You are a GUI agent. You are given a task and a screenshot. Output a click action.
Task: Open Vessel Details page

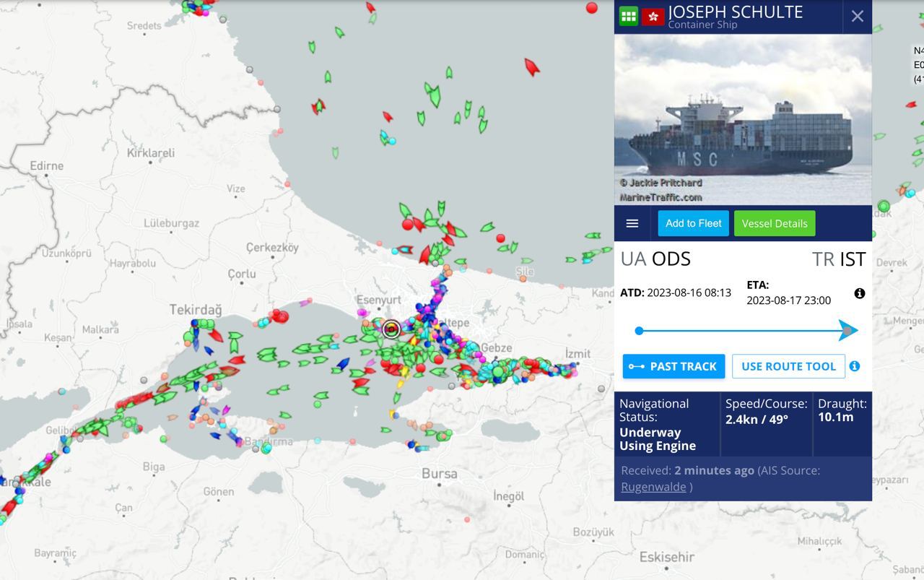point(775,223)
